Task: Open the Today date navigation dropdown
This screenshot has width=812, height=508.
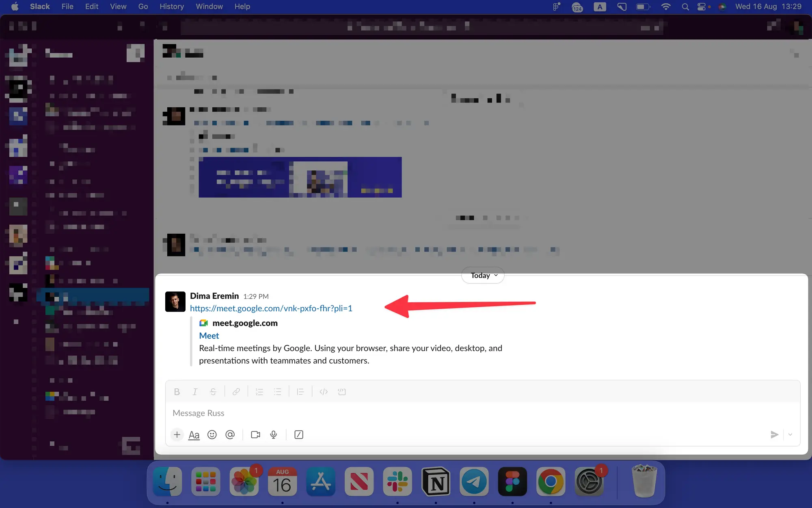Action: coord(482,275)
